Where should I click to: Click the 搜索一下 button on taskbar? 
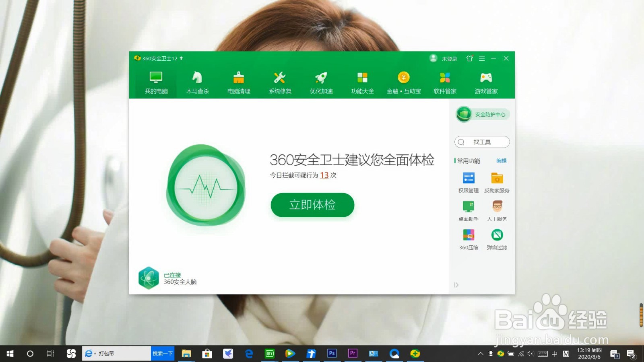pos(163,354)
